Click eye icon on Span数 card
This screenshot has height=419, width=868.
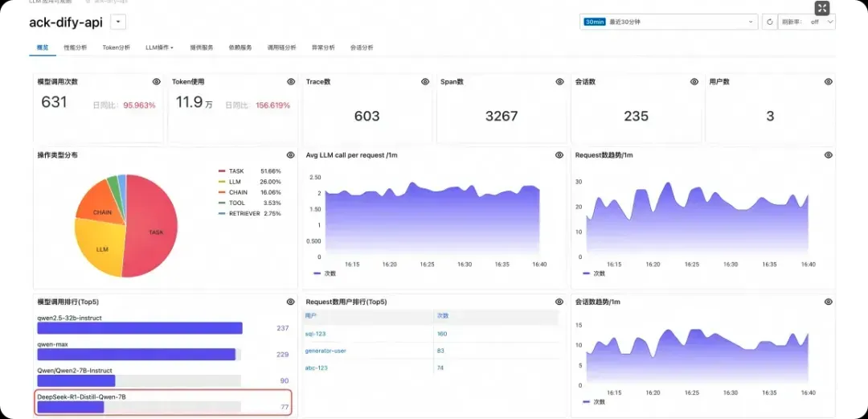coord(559,81)
